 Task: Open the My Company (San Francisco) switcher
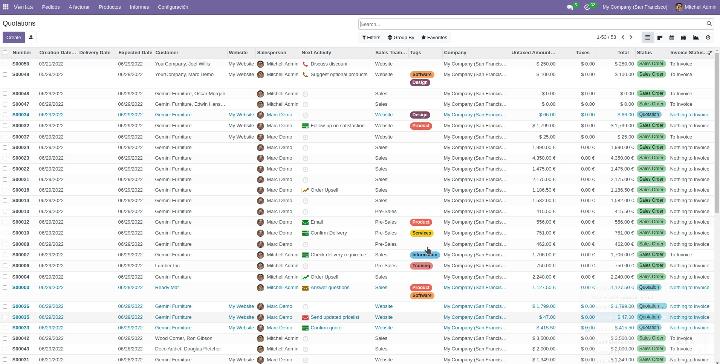pos(634,7)
